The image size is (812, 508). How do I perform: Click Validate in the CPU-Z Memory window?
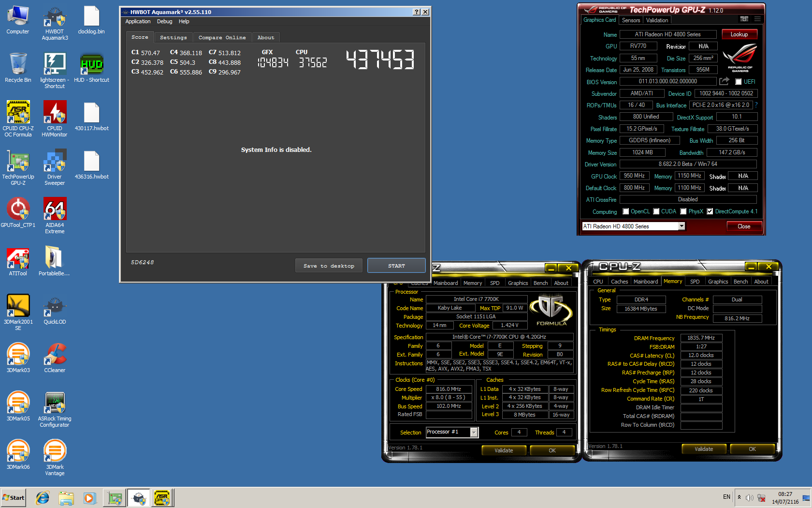(x=704, y=449)
